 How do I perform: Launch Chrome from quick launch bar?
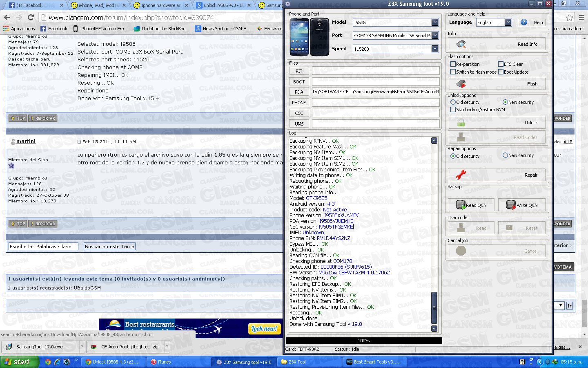click(x=48, y=362)
